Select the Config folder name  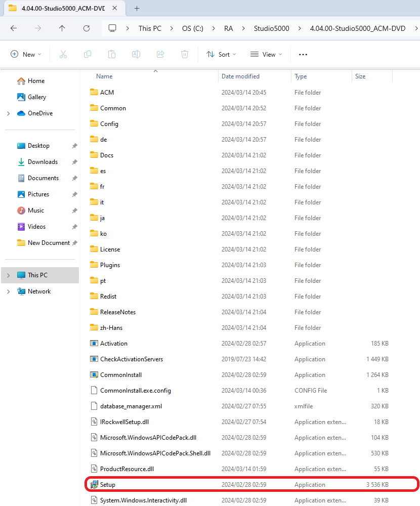tap(109, 124)
